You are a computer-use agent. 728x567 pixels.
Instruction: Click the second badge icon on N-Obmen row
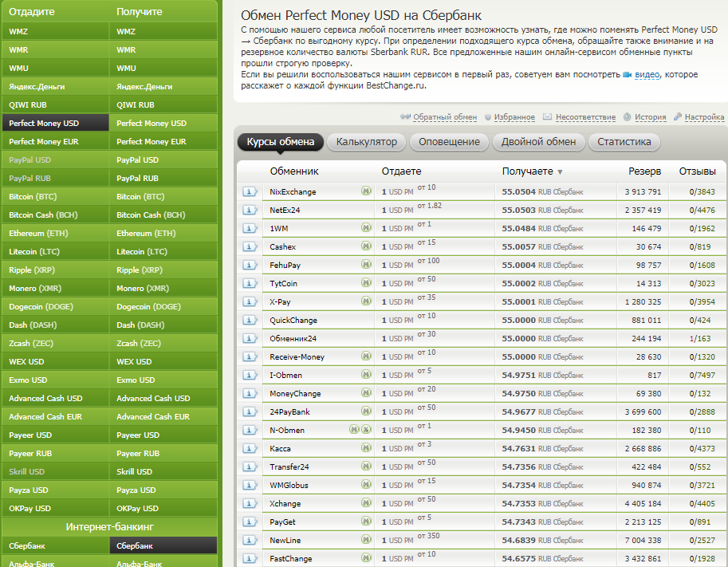[x=366, y=430]
